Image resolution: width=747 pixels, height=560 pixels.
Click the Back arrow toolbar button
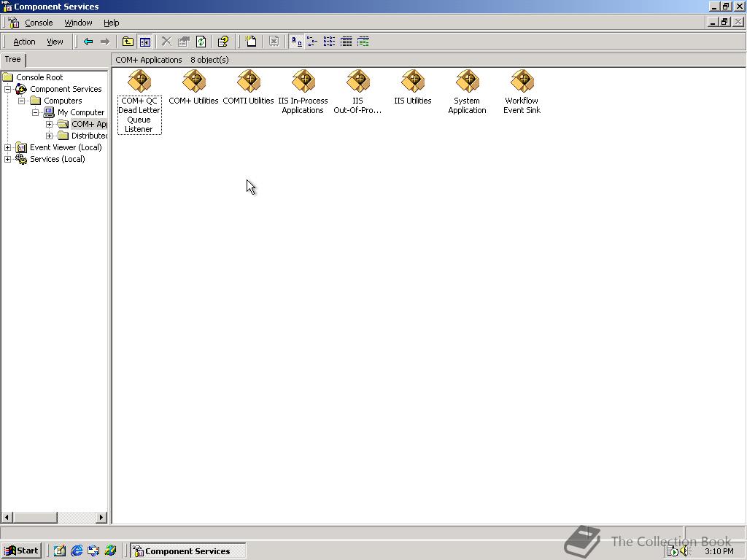coord(88,42)
